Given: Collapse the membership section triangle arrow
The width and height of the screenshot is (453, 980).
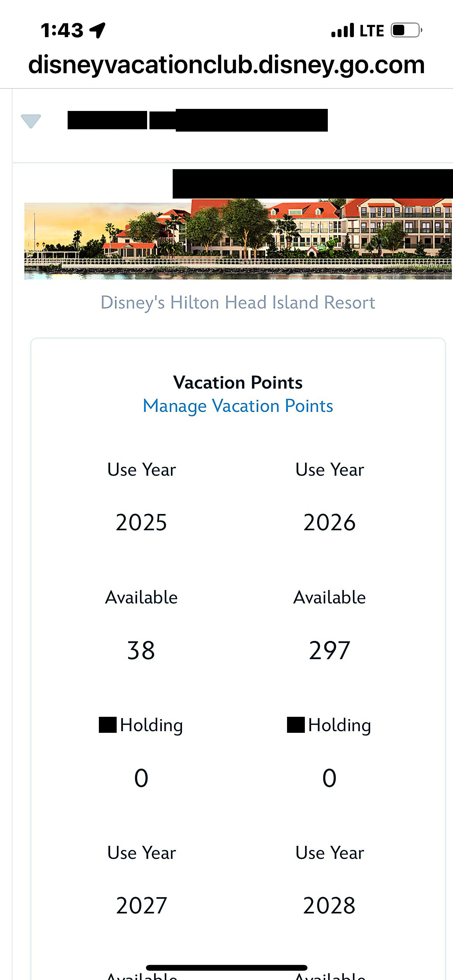Looking at the screenshot, I should click(x=31, y=121).
